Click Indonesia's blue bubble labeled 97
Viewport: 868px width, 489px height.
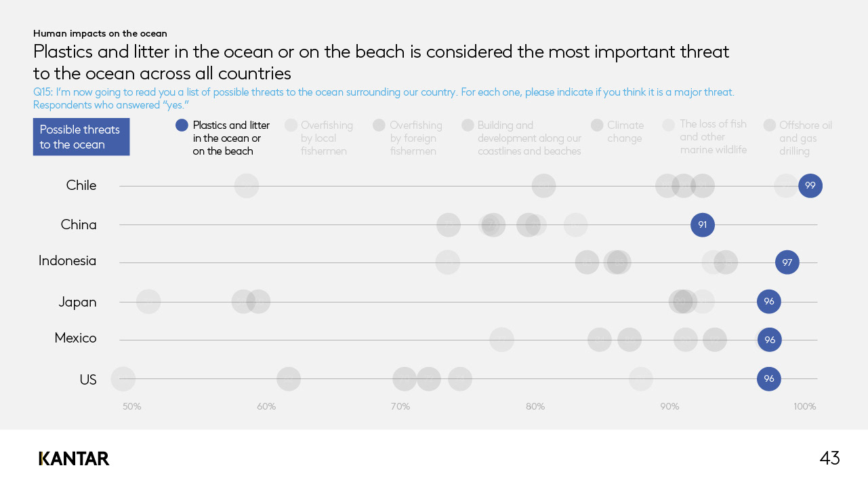[x=787, y=262]
